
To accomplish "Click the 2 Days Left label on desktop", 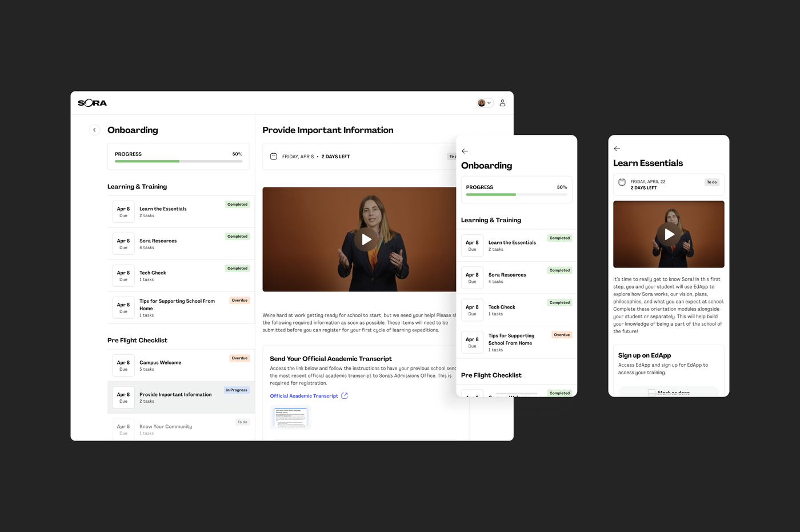I will pyautogui.click(x=335, y=157).
